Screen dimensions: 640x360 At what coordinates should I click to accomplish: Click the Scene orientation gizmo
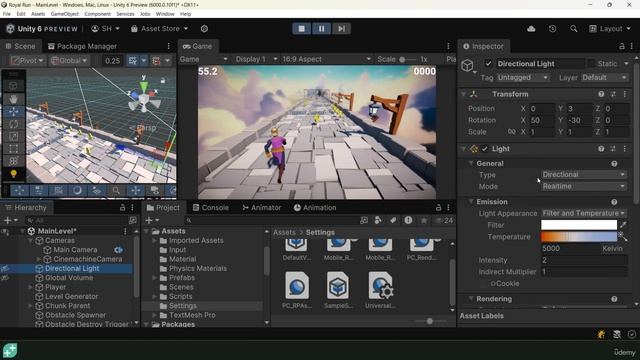click(144, 98)
